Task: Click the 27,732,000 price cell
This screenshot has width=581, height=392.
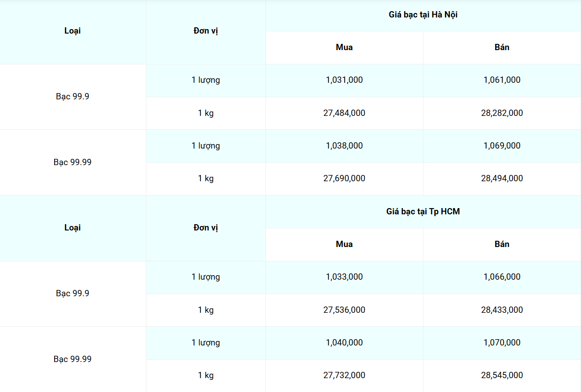Action: point(344,375)
